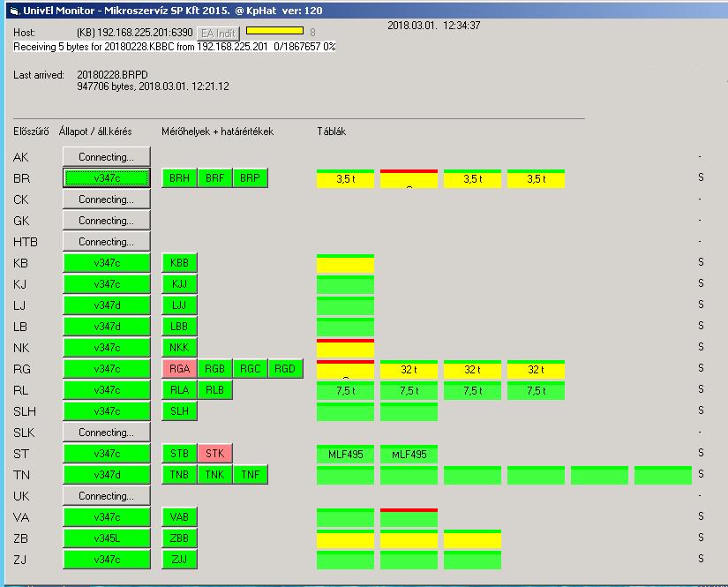The width and height of the screenshot is (728, 587).
Task: Select the LJJ measuring point
Action: pos(179,305)
